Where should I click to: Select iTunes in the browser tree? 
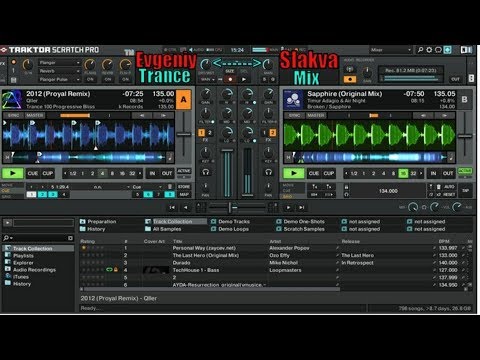tap(21, 277)
